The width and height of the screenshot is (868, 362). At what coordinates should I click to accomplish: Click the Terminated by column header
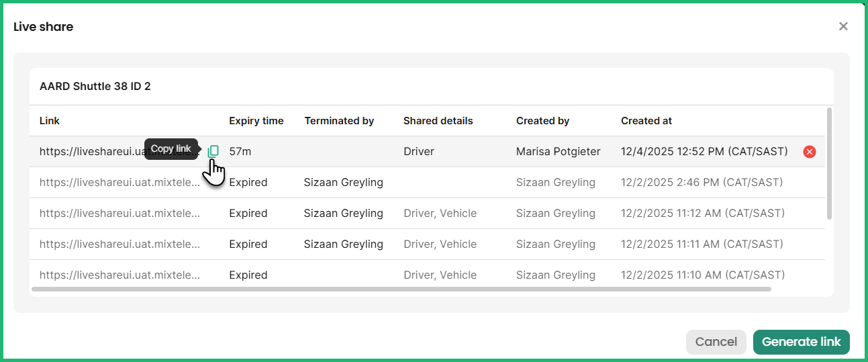(339, 121)
